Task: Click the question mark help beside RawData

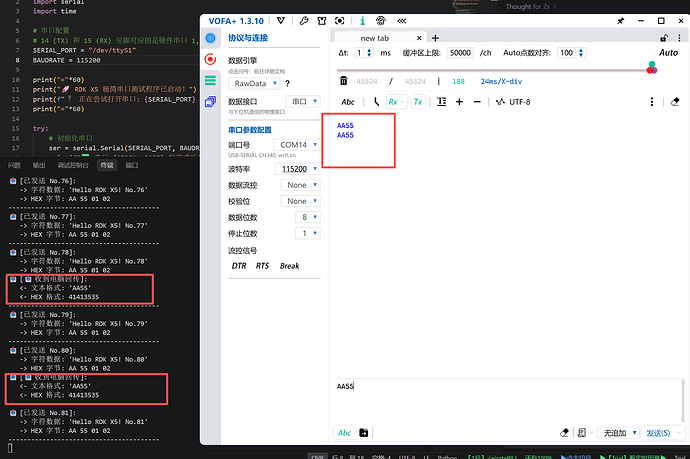Action: 287,83
